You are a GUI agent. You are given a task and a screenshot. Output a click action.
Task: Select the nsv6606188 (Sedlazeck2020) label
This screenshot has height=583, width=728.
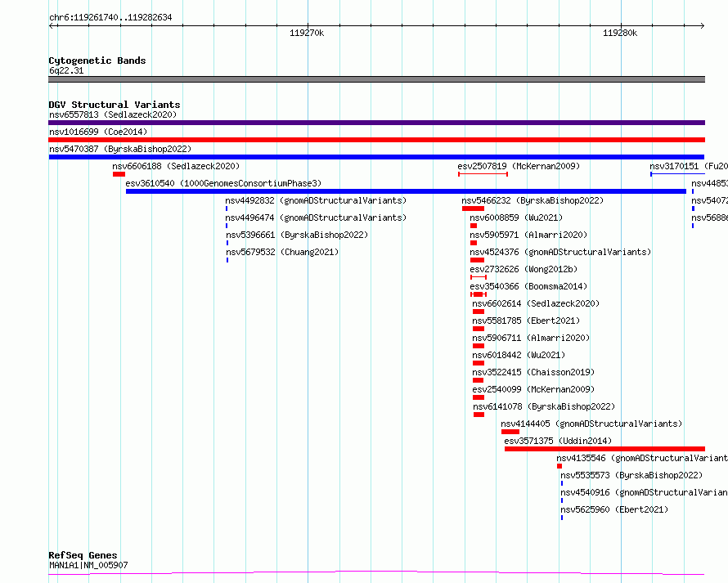tap(176, 166)
